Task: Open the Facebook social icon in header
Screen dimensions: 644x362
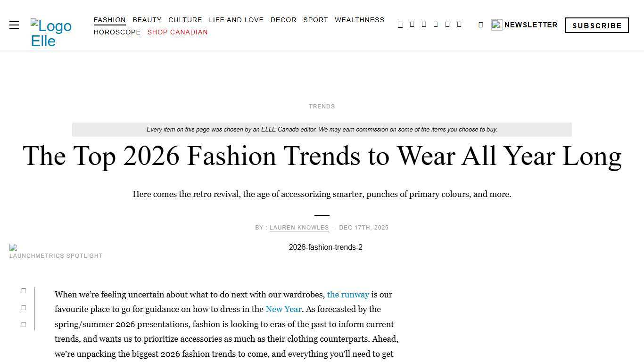Action: [401, 25]
